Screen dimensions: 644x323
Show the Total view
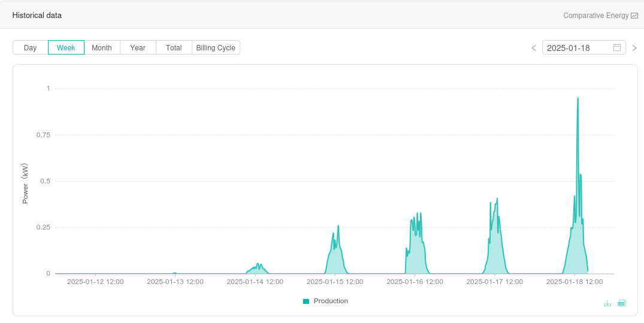tap(174, 48)
